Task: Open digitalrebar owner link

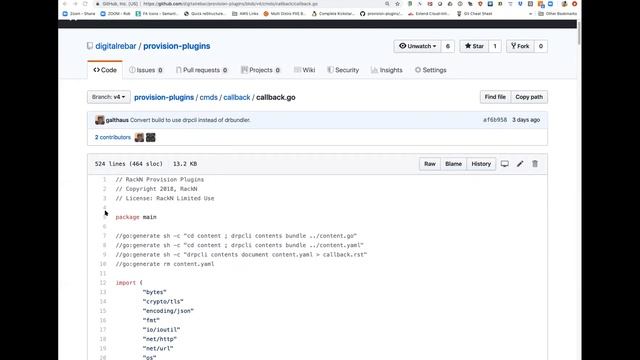Action: [x=116, y=46]
